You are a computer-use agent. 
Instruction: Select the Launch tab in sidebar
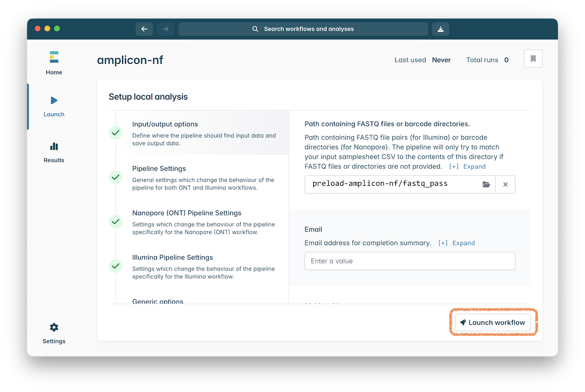(54, 106)
